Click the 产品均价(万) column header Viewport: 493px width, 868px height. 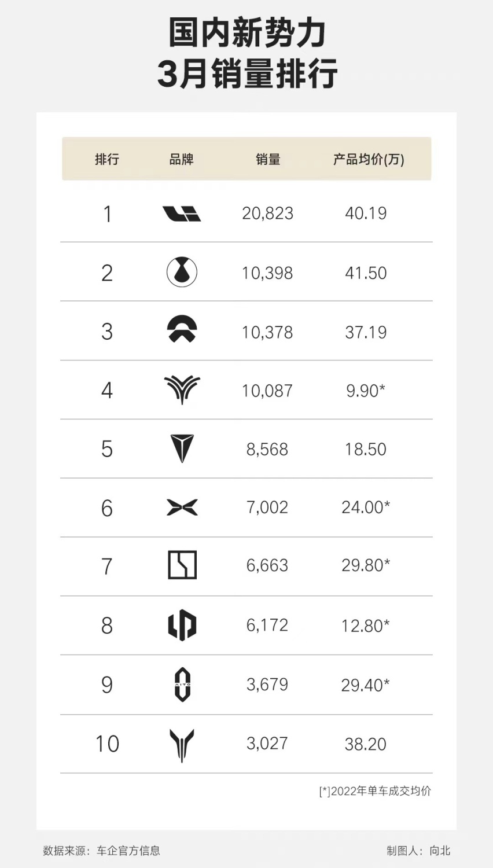[369, 159]
